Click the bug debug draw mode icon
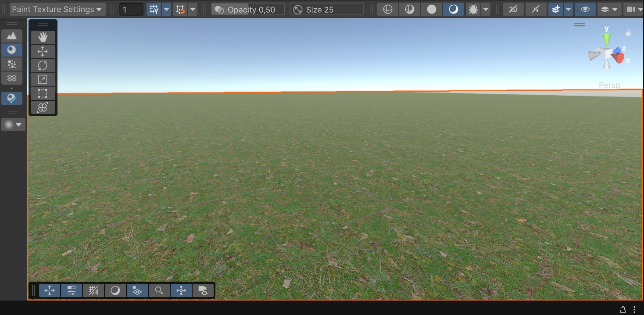The image size is (644, 315). click(x=473, y=9)
